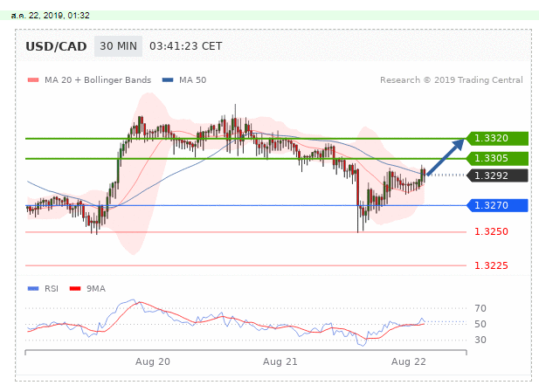Click the RSI legend label
This screenshot has width=539, height=392.
[52, 289]
